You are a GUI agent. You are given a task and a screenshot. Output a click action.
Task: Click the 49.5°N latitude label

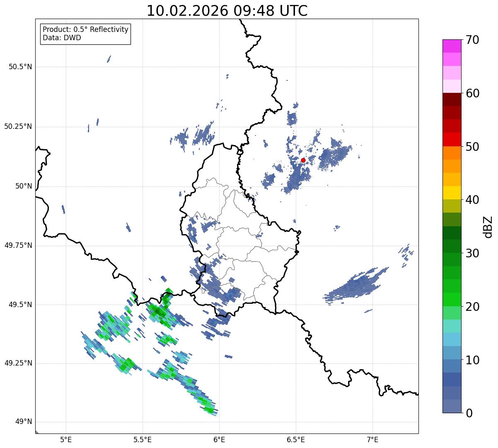click(20, 305)
